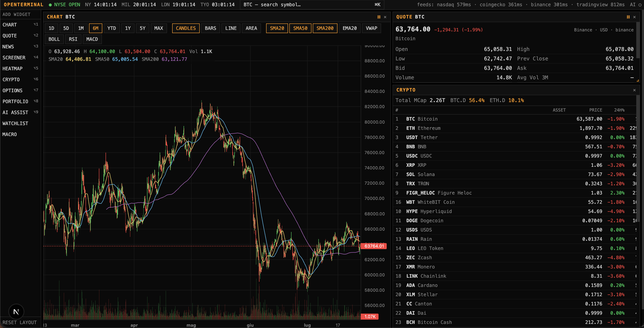The height and width of the screenshot is (328, 644).
Task: Click the AI status circle indicator
Action: pos(640,5)
